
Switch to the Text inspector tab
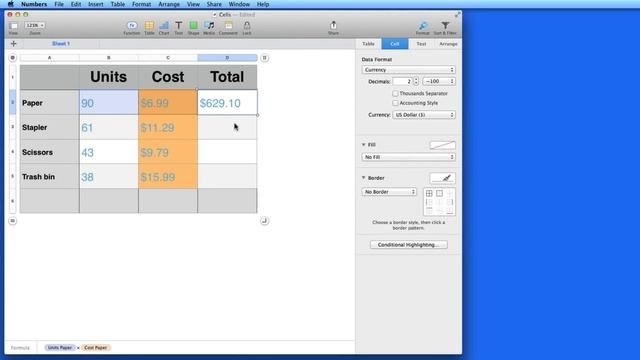point(421,44)
